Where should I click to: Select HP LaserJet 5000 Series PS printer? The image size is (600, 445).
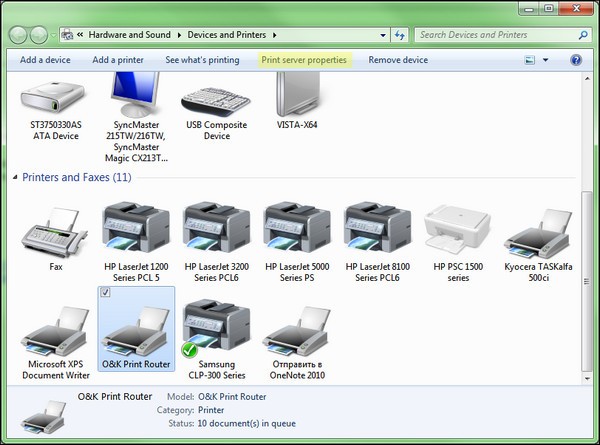[x=296, y=228]
